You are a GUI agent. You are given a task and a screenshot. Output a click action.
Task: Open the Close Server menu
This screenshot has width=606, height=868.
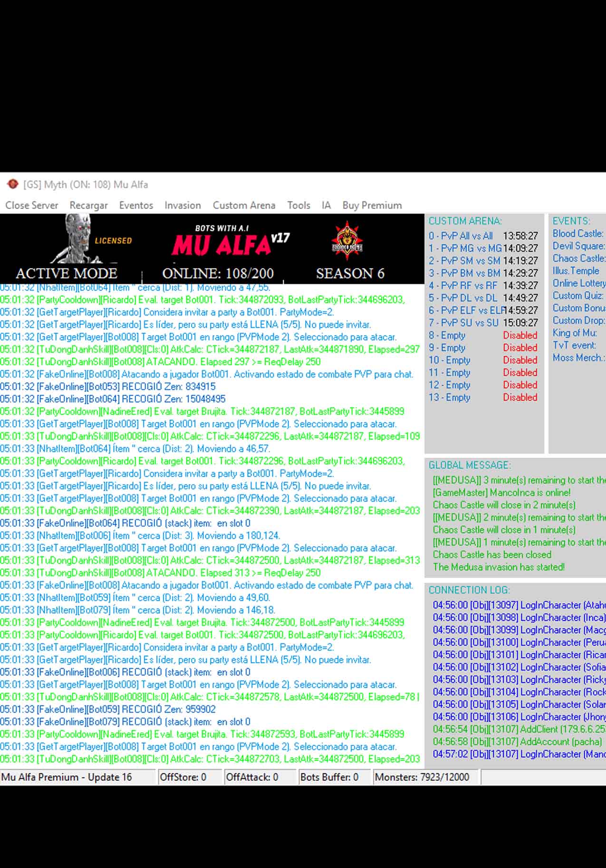32,205
